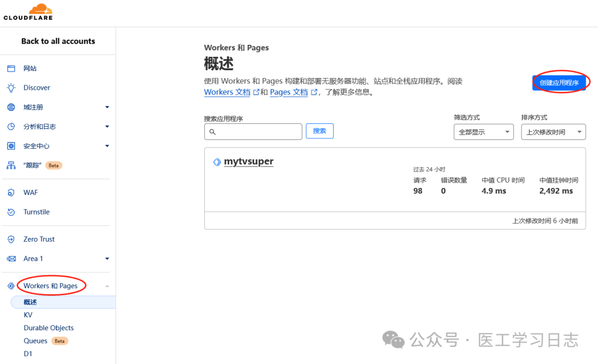This screenshot has width=598, height=364.
Task: Open 安全中心 via its shield icon
Action: [11, 145]
